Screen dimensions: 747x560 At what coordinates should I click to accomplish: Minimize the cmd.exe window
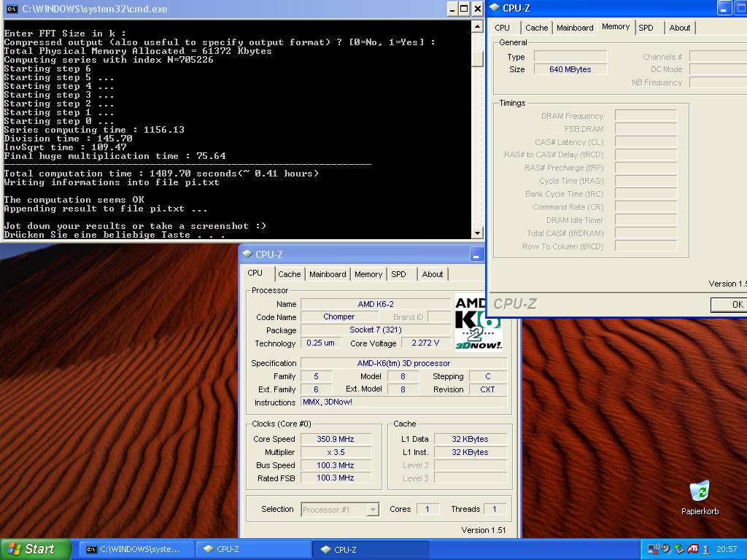(x=452, y=9)
